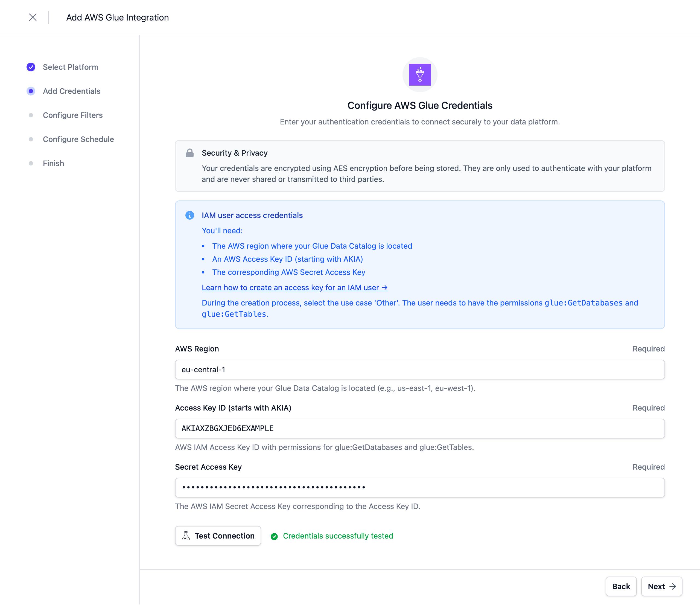
Task: Click the flask icon on Test Connection
Action: point(186,536)
